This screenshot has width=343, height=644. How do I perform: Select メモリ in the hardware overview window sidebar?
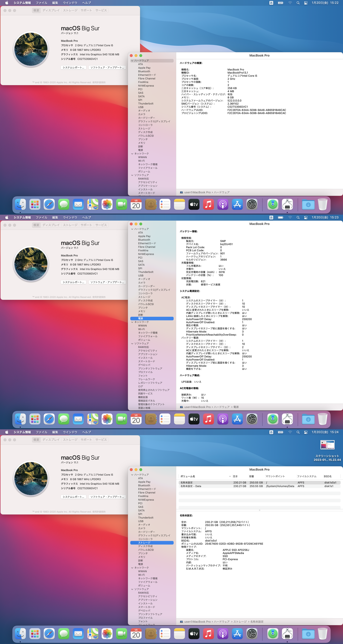click(x=141, y=143)
